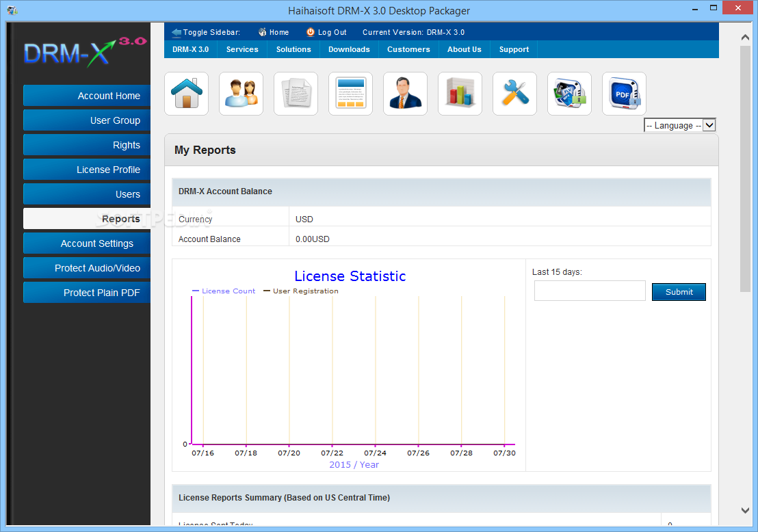Minimize the Desktop Packager window
The height and width of the screenshot is (532, 758).
tap(695, 9)
